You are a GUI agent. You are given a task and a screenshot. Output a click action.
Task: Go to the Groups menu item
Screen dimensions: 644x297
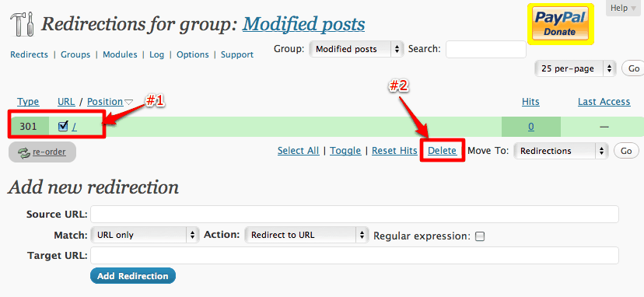75,54
